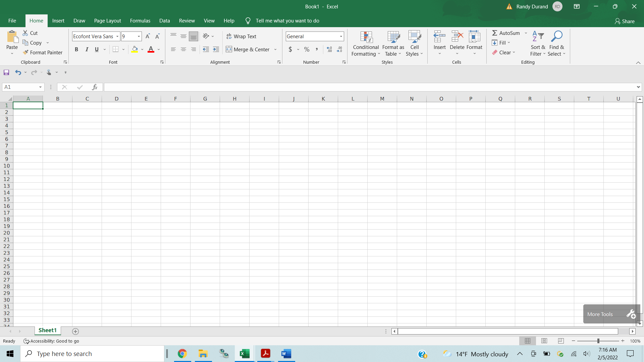The height and width of the screenshot is (362, 644).
Task: Click the Share button
Action: pos(625,21)
